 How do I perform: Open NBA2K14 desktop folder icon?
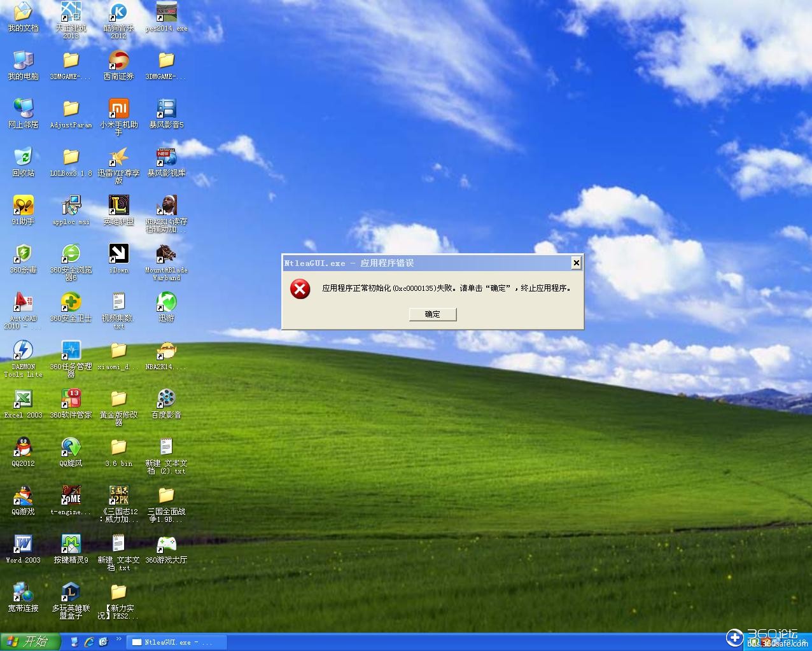[x=166, y=355]
